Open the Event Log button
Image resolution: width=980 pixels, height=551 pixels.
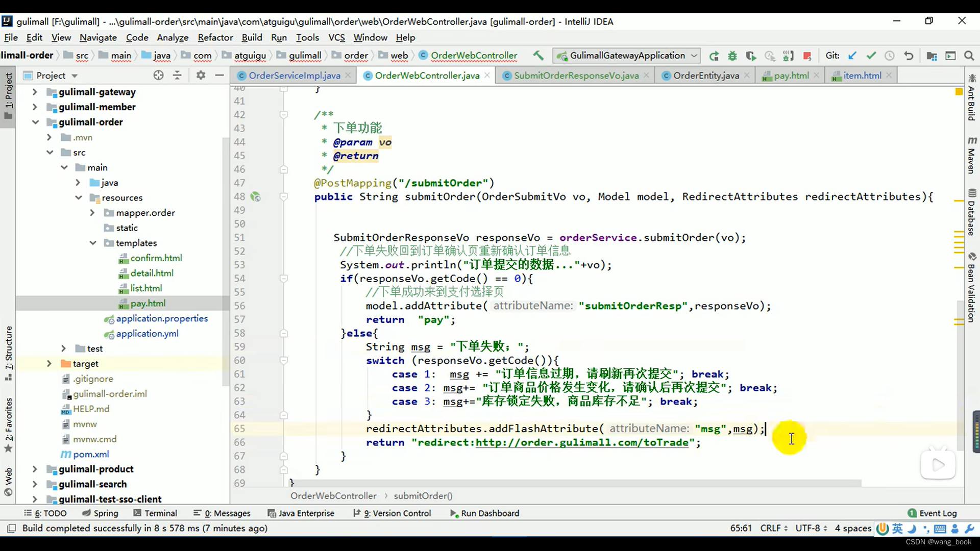click(932, 513)
